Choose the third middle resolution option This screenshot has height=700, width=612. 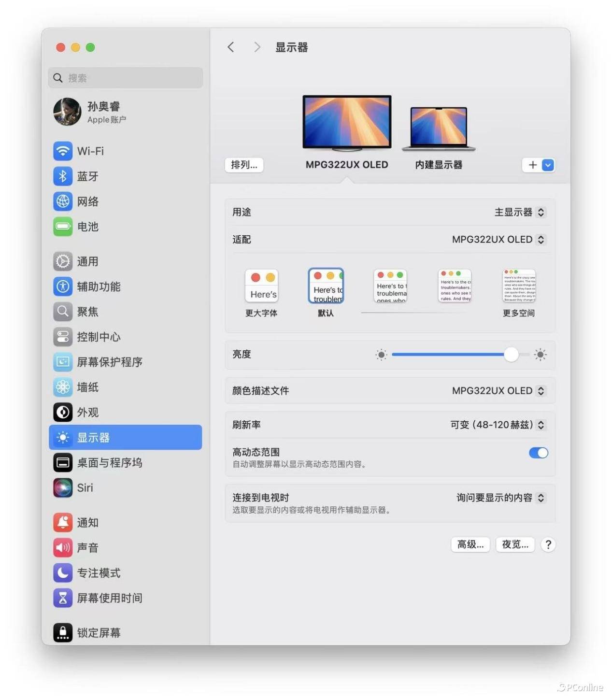coord(390,286)
